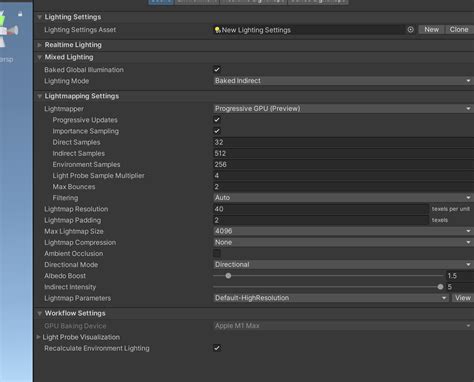Click the 'Lightmapper' property label
The image size is (474, 382).
[x=64, y=109]
